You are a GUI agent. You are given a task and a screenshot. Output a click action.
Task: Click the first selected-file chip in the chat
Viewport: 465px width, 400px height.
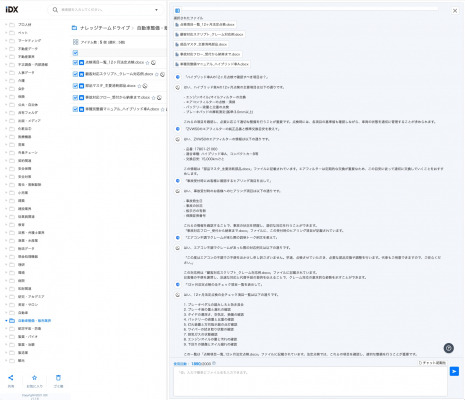click(205, 24)
